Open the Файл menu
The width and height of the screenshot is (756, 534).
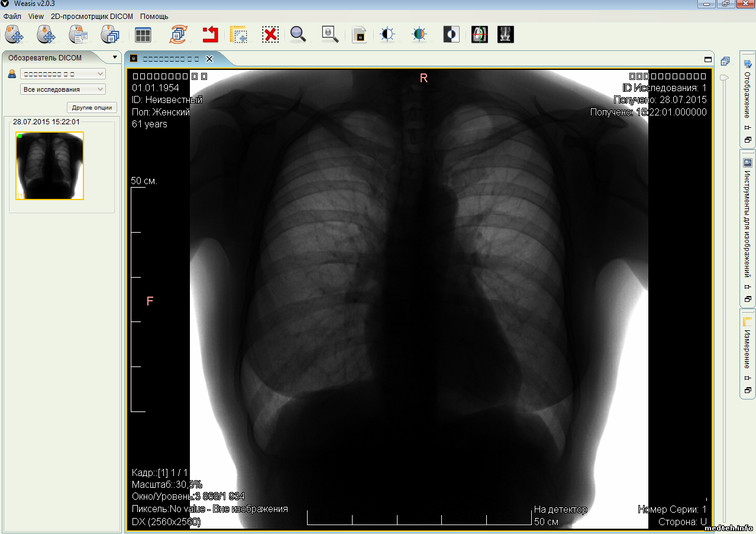[x=12, y=17]
